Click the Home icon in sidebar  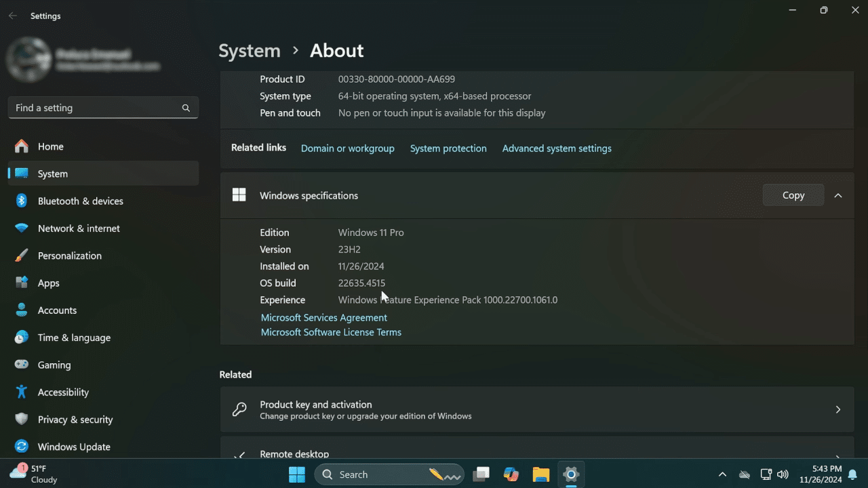click(x=22, y=146)
